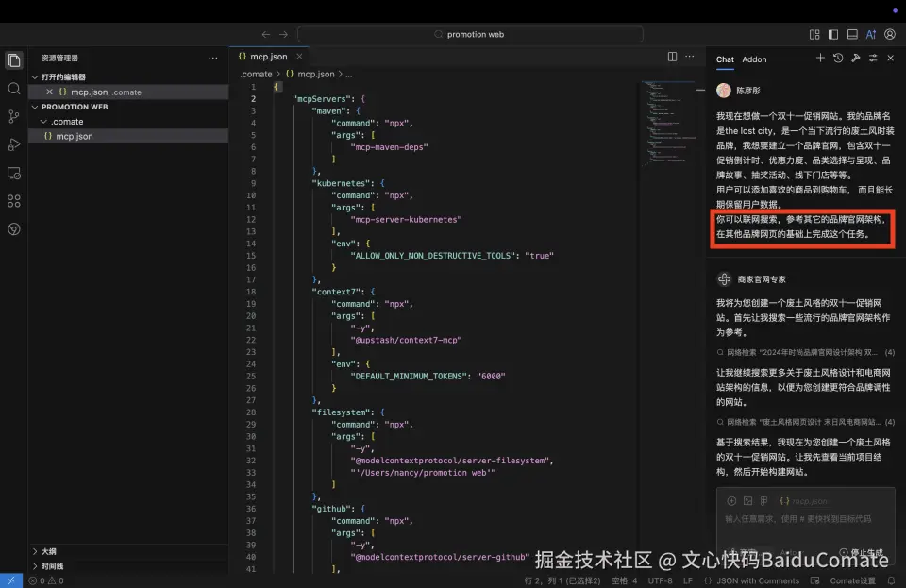Toggle the primary sidebar visibility
The height and width of the screenshot is (588, 906).
point(833,34)
